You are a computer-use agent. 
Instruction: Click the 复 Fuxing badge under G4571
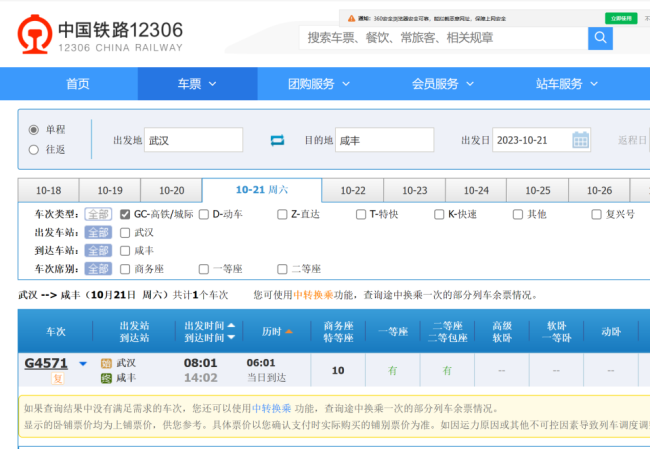point(58,379)
